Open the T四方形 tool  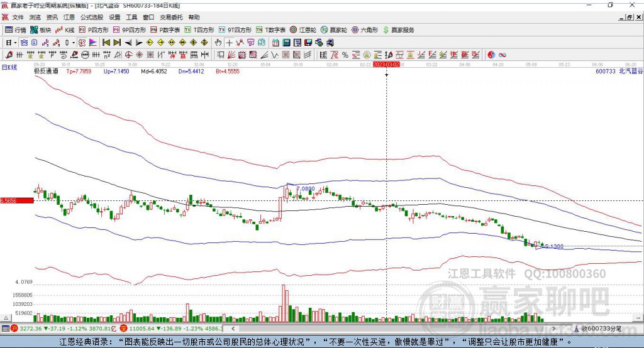pyautogui.click(x=199, y=30)
